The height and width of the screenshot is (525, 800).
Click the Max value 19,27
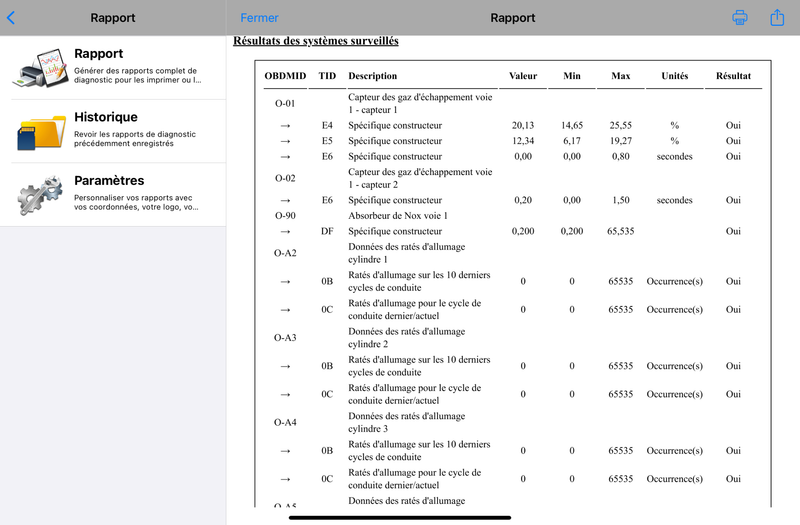tap(620, 141)
